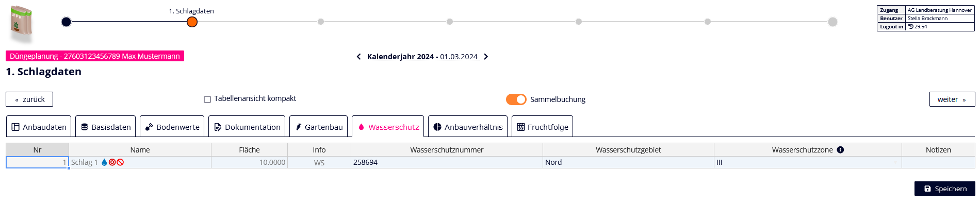Screen dimensions: 980x204
Task: Open the Wasserschutzzone dropdown showing III
Action: tap(808, 162)
